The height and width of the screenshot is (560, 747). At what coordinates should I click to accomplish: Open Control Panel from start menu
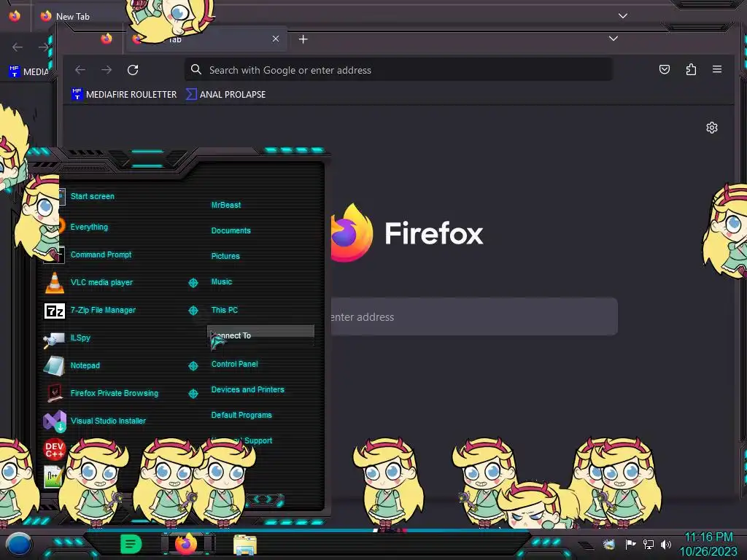click(234, 364)
